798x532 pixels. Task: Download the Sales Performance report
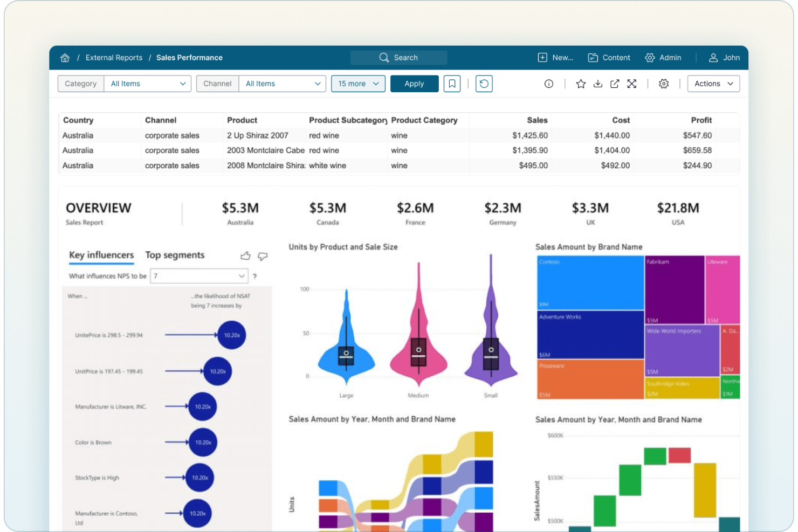coord(598,84)
